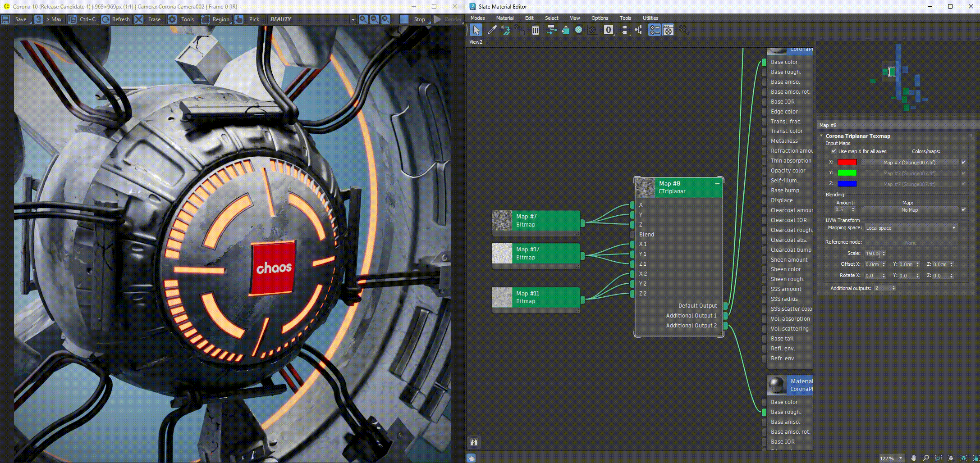The width and height of the screenshot is (980, 463).
Task: Activate the Pan tool hand icon
Action: pos(913,458)
